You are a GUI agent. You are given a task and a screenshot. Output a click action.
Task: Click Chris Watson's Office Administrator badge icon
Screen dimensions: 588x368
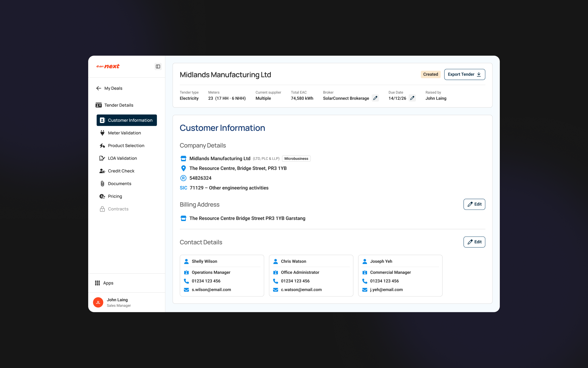276,272
